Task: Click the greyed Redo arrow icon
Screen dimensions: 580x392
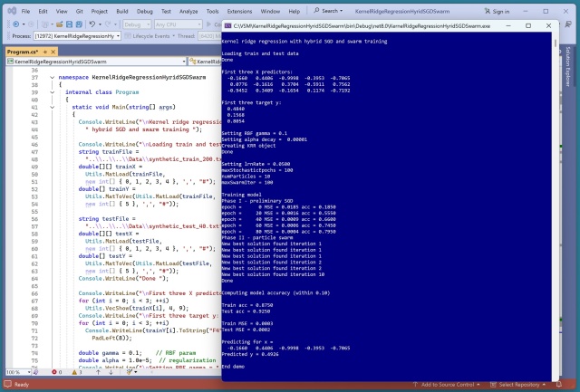Action: click(108, 24)
